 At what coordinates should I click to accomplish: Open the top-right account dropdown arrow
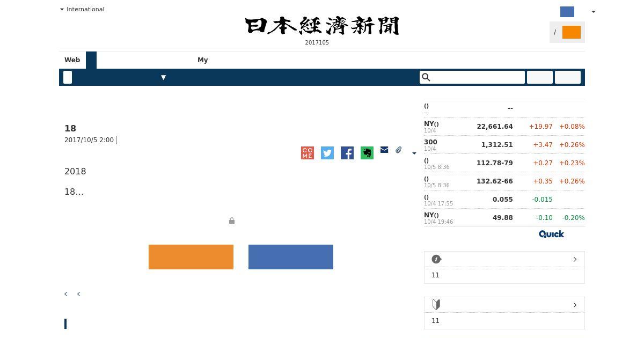[593, 12]
